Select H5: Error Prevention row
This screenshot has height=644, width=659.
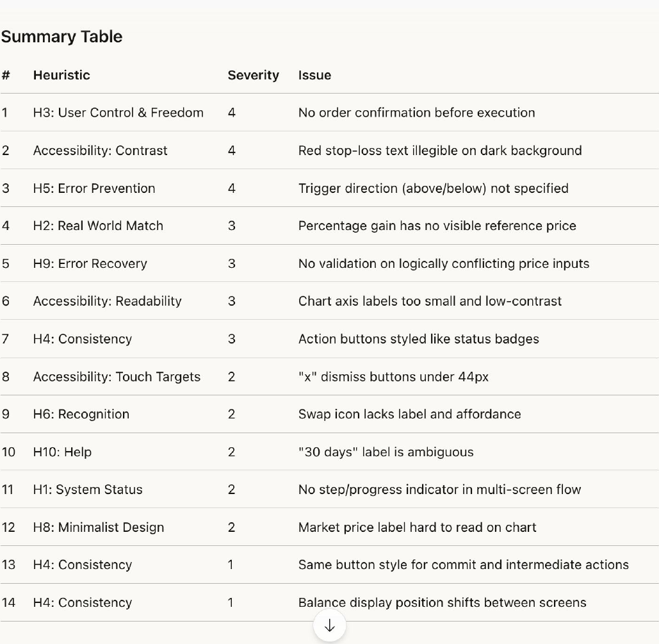(329, 188)
